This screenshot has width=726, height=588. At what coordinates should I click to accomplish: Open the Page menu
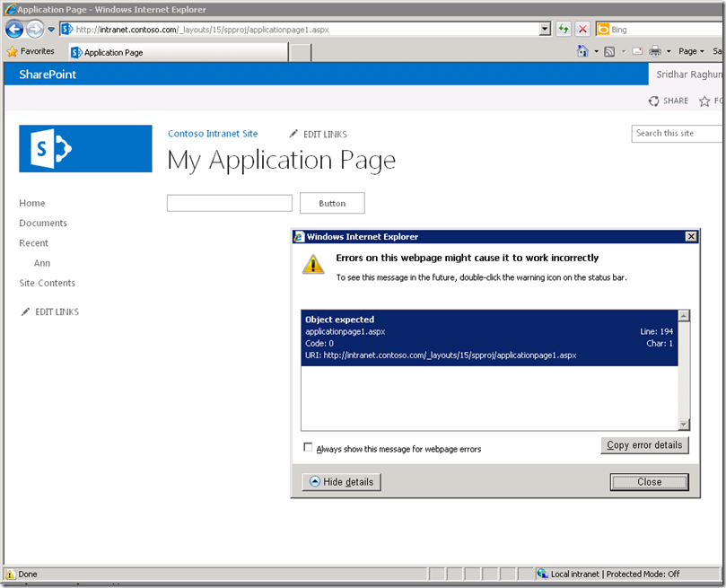pyautogui.click(x=691, y=51)
